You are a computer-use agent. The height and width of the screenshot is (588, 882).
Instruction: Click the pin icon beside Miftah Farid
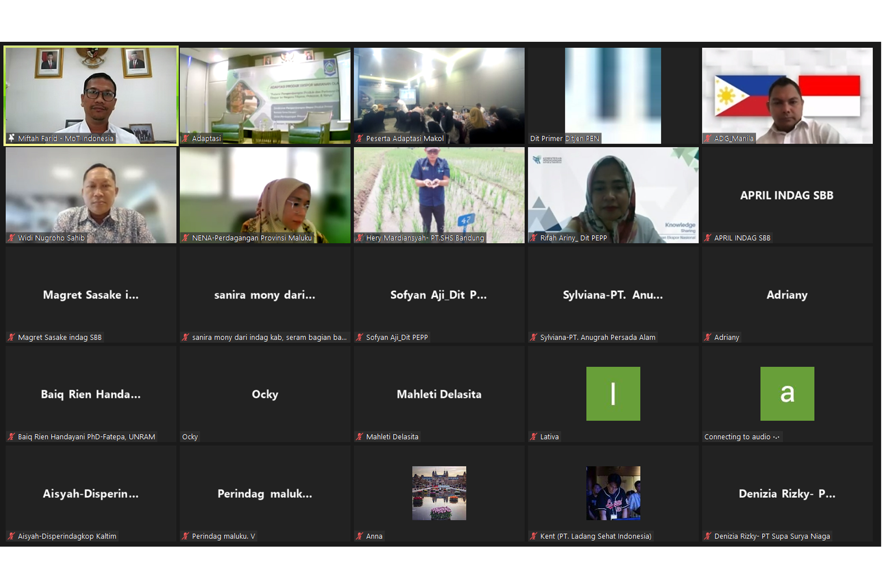[12, 138]
